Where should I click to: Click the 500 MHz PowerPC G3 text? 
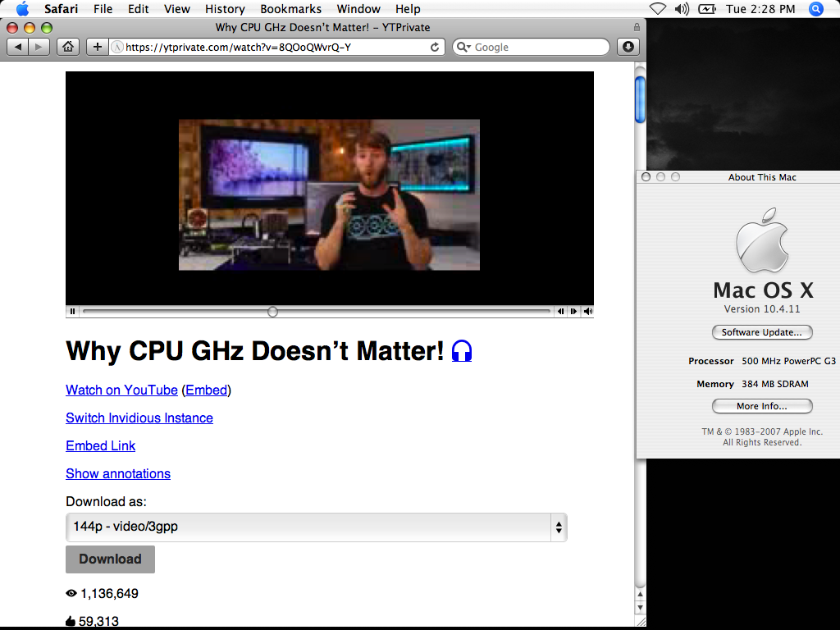click(788, 361)
